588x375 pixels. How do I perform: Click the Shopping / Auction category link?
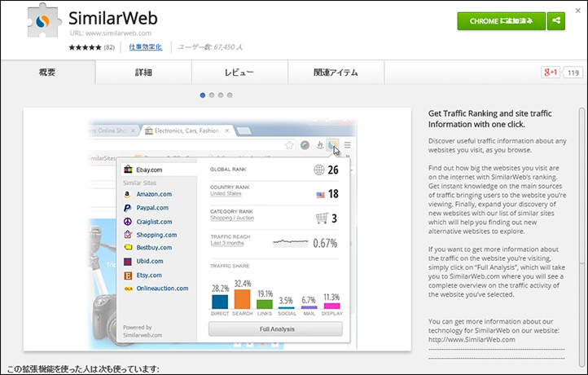pos(232,218)
